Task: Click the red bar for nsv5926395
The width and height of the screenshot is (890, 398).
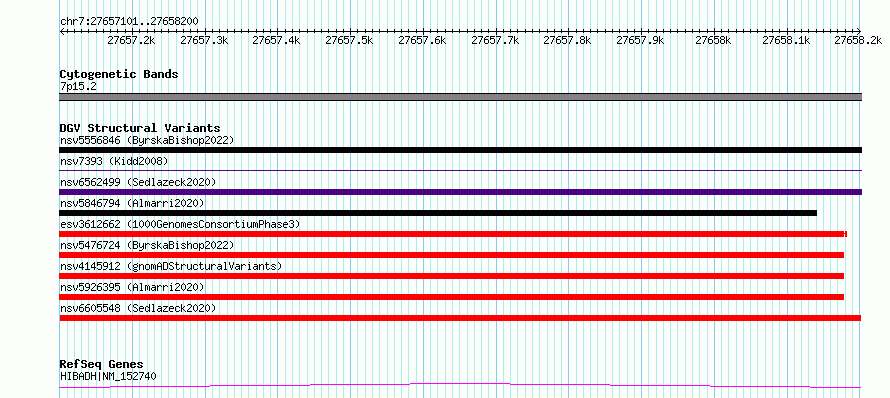Action: click(x=451, y=297)
